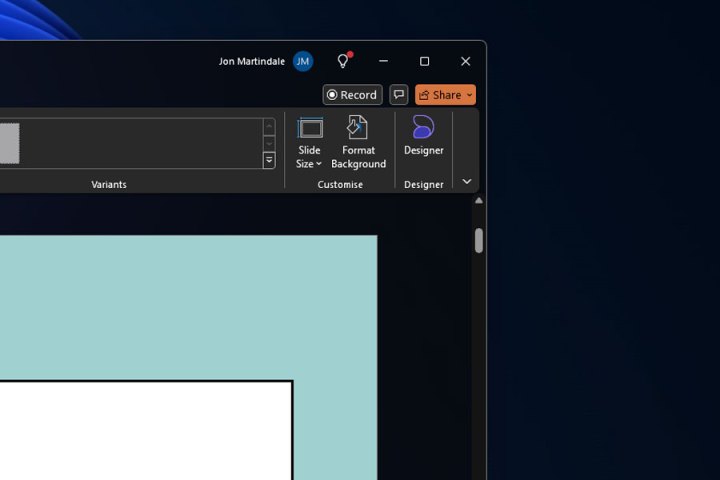This screenshot has width=720, height=480.
Task: Click the Jon Martindale account name
Action: click(253, 61)
